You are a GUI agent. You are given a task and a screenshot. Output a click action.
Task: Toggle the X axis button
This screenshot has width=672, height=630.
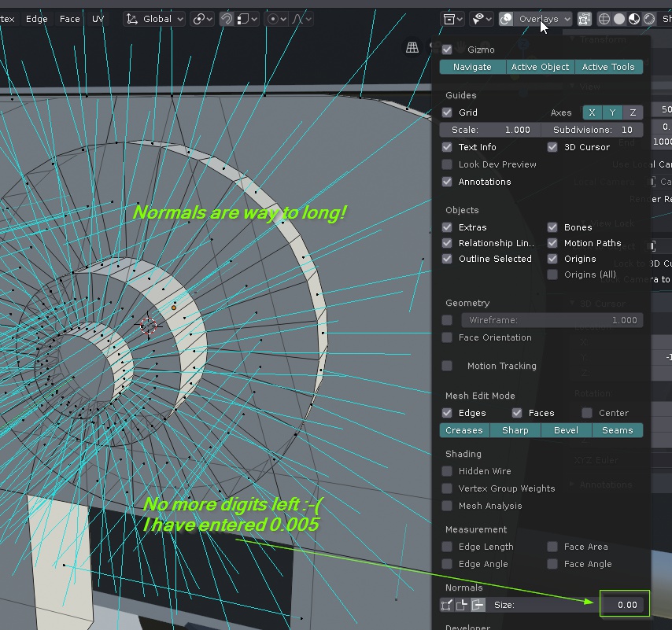pyautogui.click(x=593, y=112)
